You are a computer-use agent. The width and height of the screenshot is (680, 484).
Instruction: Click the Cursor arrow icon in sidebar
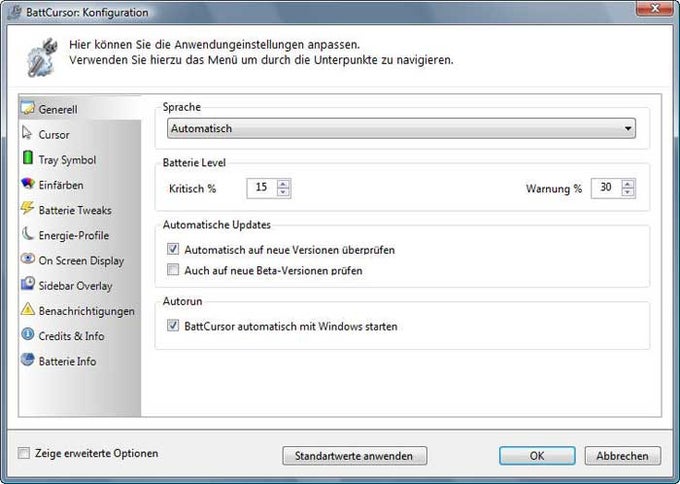[27, 133]
